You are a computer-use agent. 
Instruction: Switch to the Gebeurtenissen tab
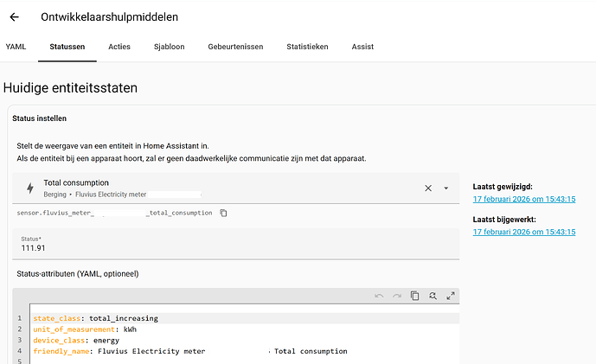(235, 47)
